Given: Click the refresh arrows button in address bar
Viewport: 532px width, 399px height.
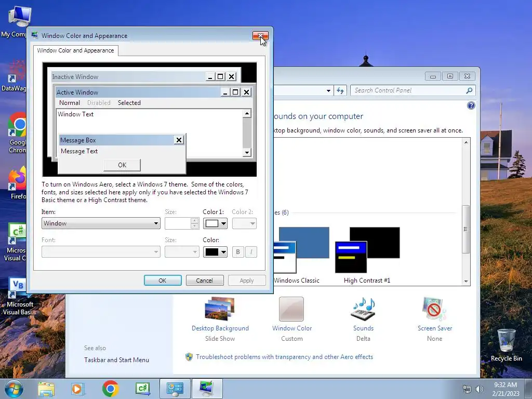Looking at the screenshot, I should pos(340,90).
